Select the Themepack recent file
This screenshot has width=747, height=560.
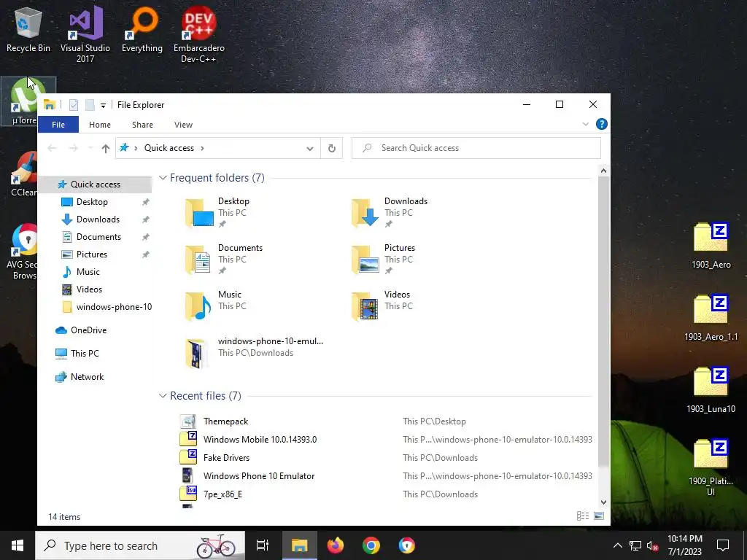pos(386,421)
